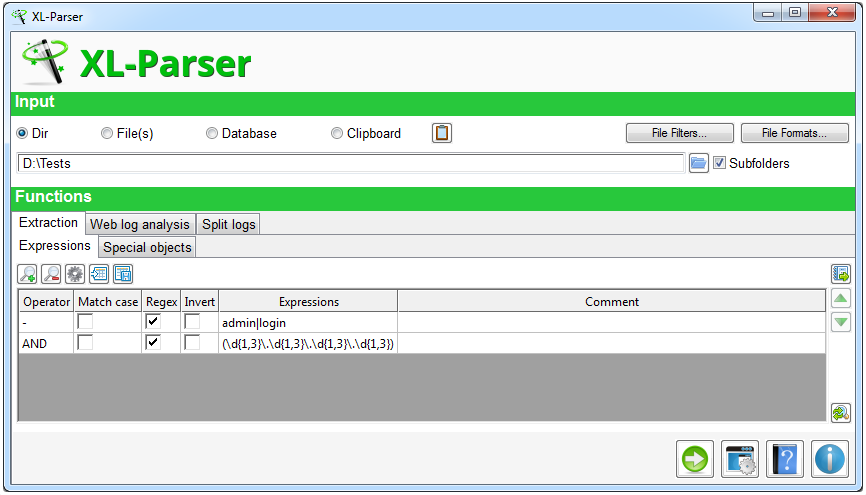Browse for folder with blue folder icon

[x=699, y=163]
